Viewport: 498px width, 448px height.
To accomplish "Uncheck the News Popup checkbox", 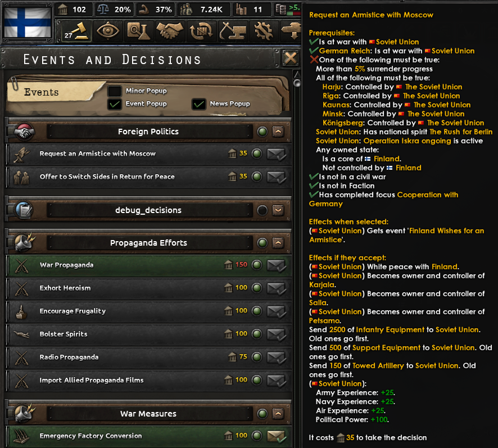I will click(199, 104).
